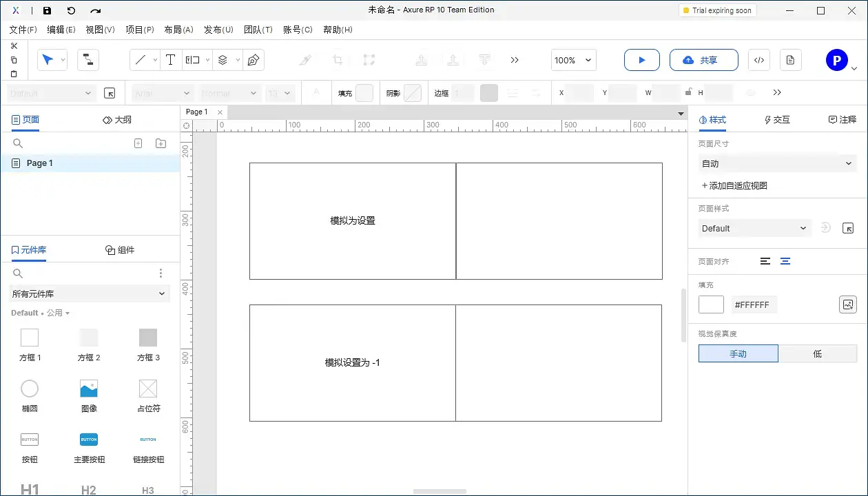Open the zoom level dropdown

573,61
